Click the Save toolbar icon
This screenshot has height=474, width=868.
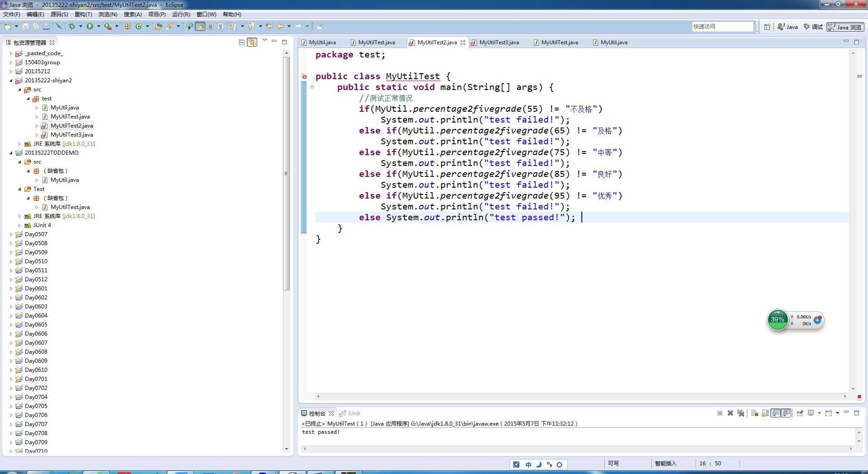coord(25,27)
